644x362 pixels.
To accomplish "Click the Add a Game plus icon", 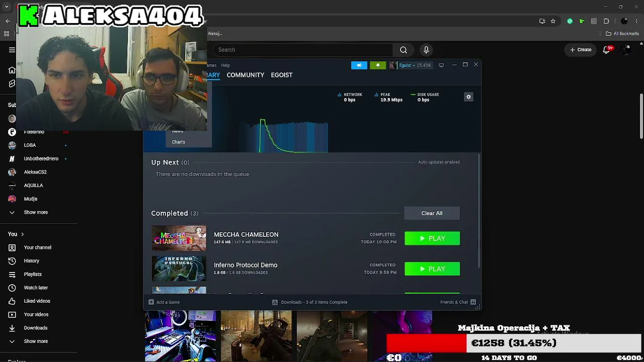I will click(151, 302).
